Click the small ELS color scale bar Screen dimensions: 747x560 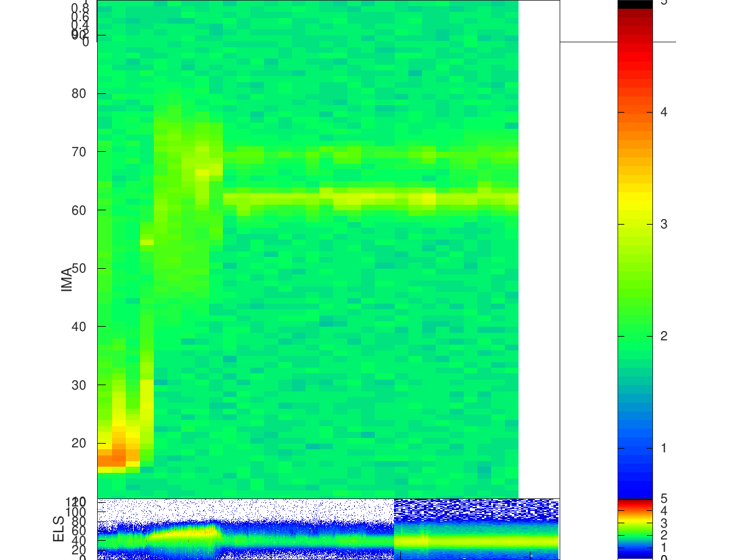[635, 529]
